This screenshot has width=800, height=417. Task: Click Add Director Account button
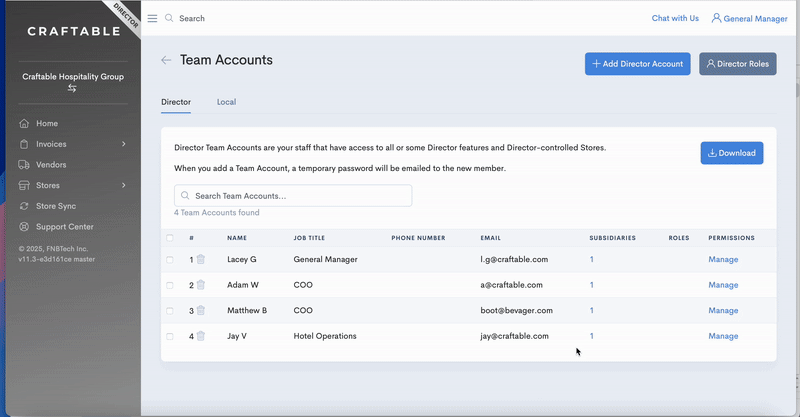coord(638,64)
